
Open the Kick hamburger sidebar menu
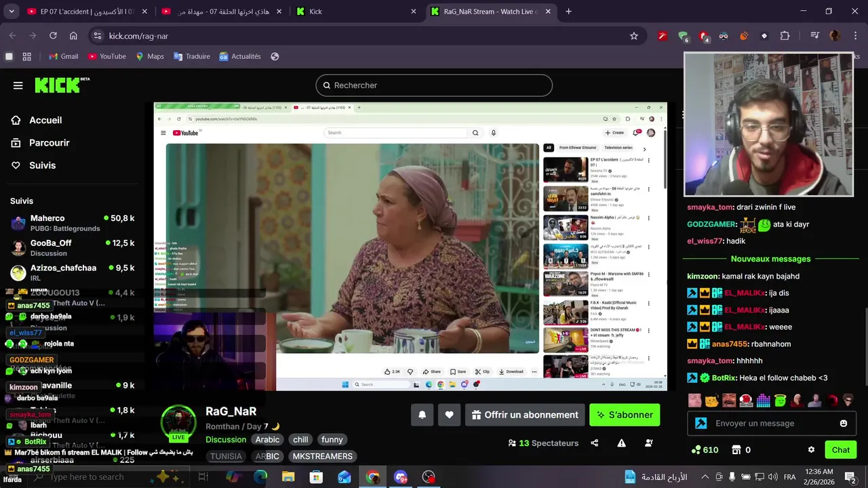click(18, 85)
